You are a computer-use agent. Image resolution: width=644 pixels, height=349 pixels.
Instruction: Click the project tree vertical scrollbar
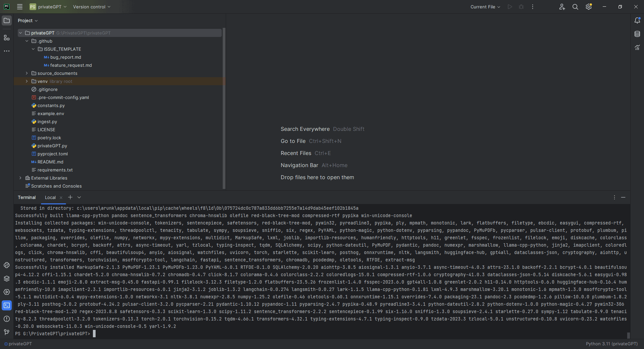coord(224,108)
